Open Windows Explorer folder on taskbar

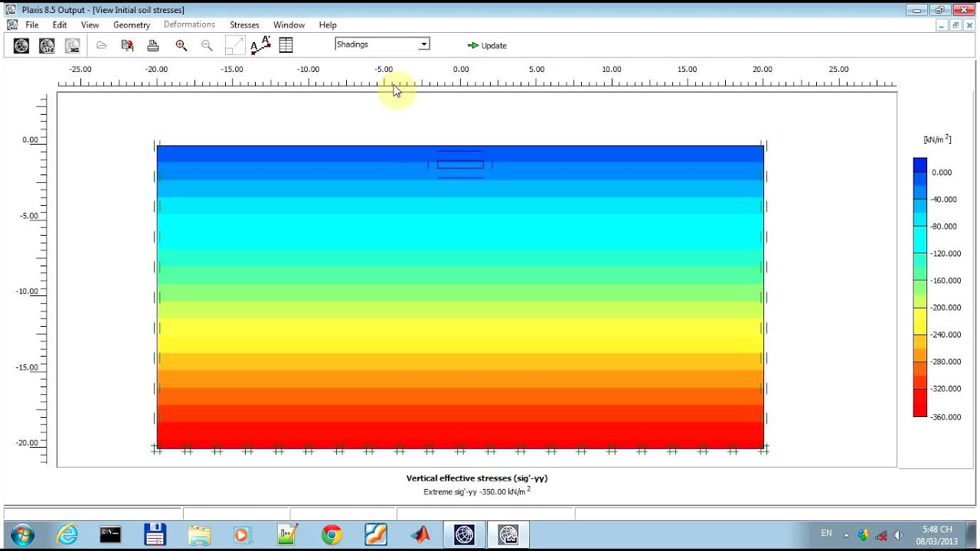coord(199,534)
